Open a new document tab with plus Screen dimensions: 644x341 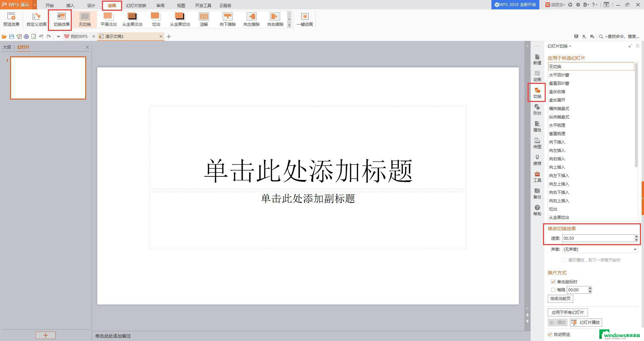tap(169, 37)
